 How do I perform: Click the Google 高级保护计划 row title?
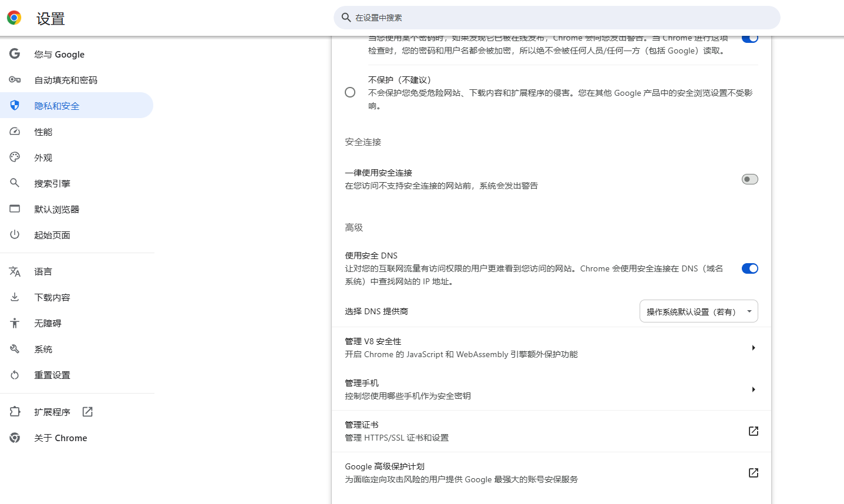click(385, 466)
